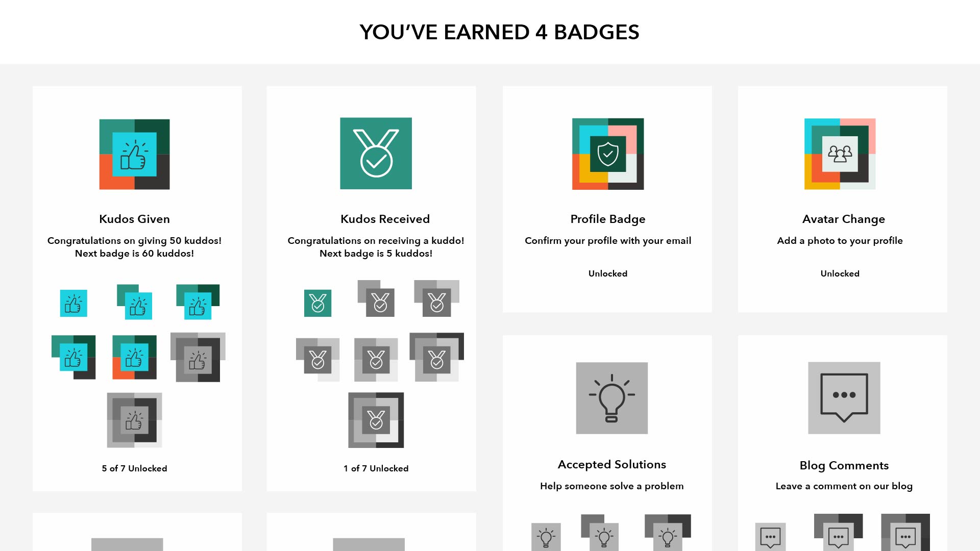980x551 pixels.
Task: Click the Accepted Solutions heading
Action: pyautogui.click(x=611, y=464)
